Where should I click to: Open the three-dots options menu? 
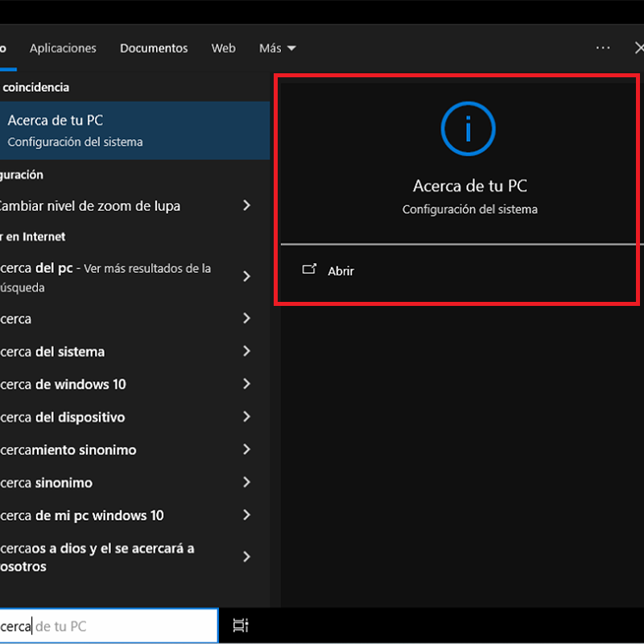pyautogui.click(x=602, y=48)
